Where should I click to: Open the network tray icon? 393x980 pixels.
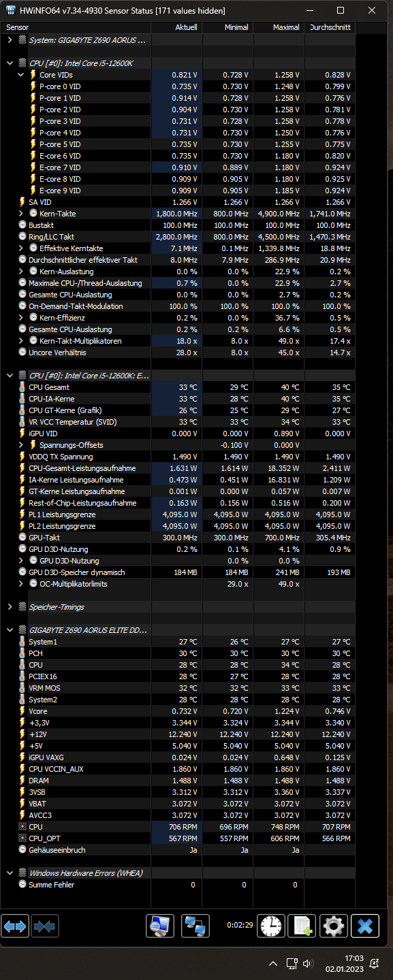tap(292, 964)
